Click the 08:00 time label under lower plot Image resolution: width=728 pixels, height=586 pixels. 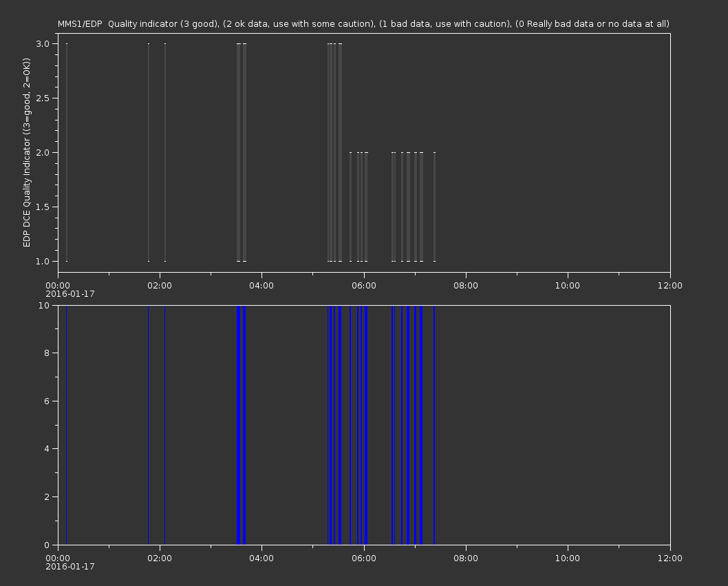click(x=466, y=558)
